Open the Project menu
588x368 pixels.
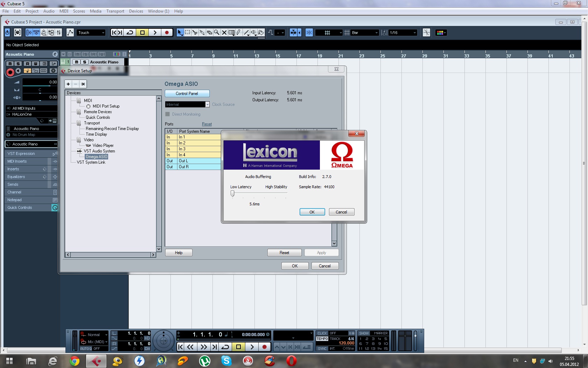(32, 11)
